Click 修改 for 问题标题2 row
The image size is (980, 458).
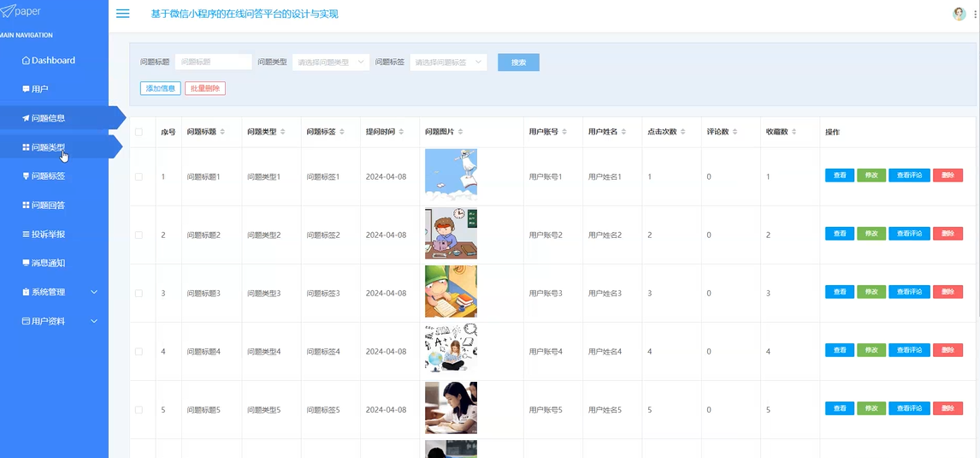tap(871, 234)
